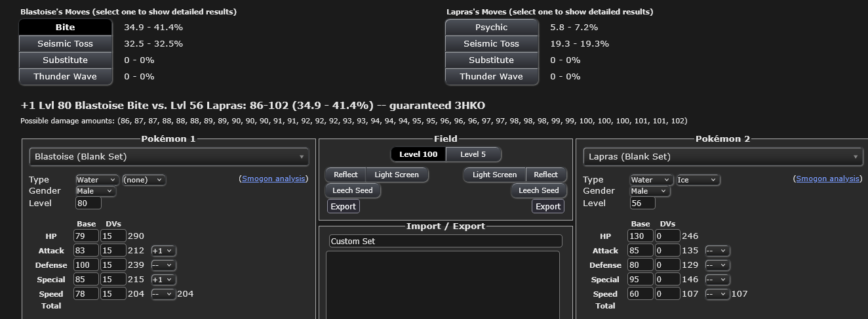Toggle Light Screen on Pokémon 1's side

[x=397, y=175]
